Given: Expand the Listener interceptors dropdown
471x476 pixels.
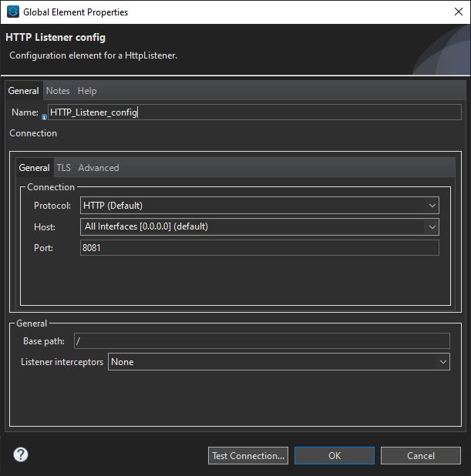Looking at the screenshot, I should (x=279, y=362).
